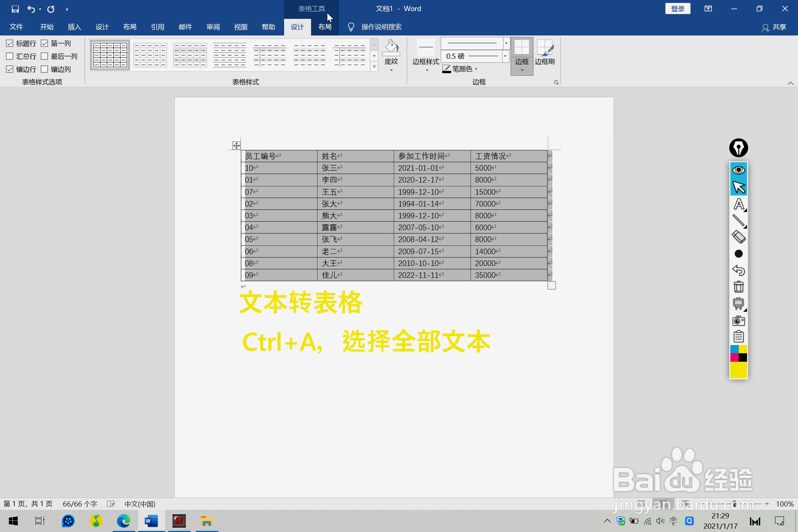Open the 文件 menu
Image resolution: width=798 pixels, height=532 pixels.
point(16,27)
